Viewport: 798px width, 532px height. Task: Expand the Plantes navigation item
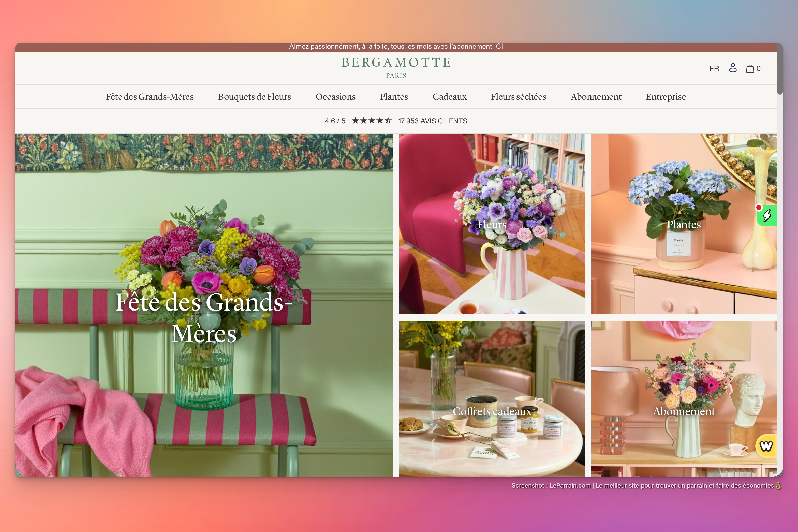394,97
